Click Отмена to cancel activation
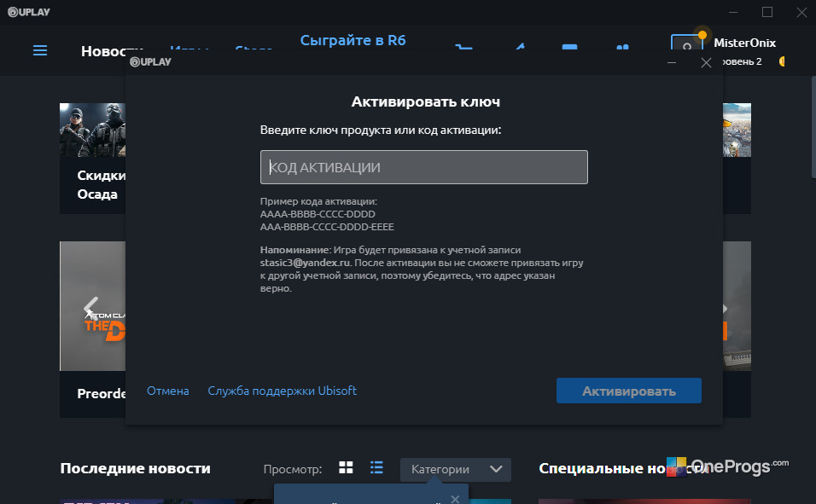 pos(167,391)
